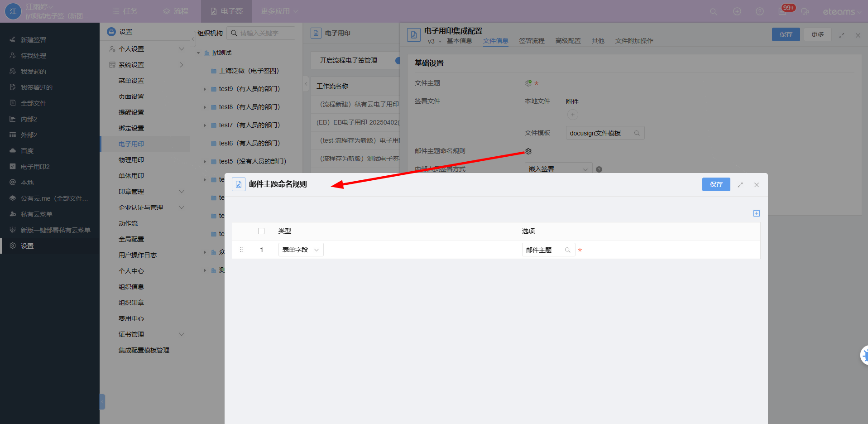
Task: Click the 文件主题 field settings icon
Action: point(528,83)
